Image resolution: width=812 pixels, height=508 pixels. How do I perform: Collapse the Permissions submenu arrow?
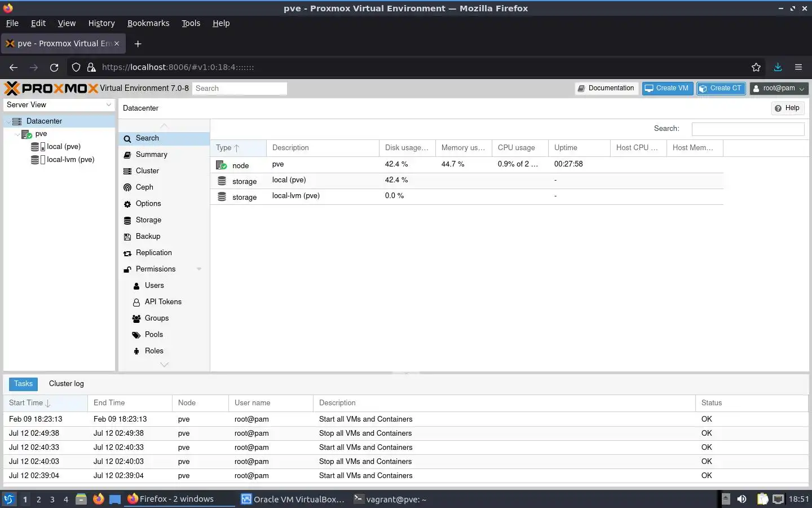click(x=199, y=269)
